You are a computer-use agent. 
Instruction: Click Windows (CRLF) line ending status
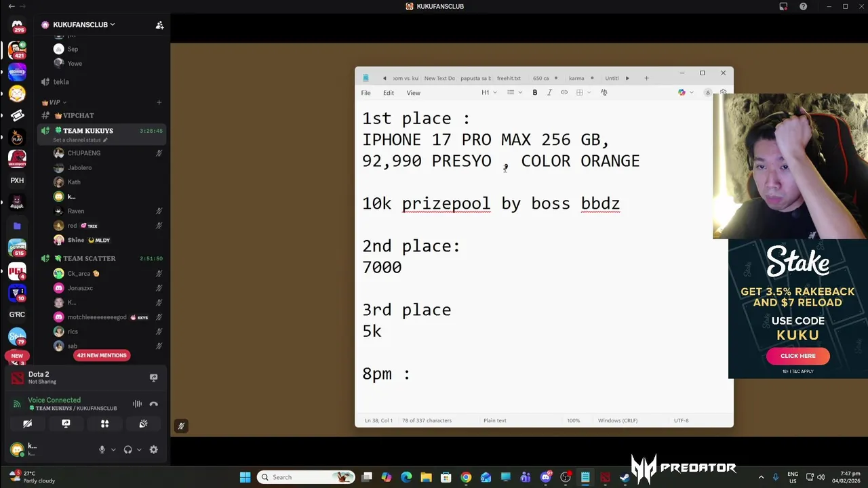(618, 420)
